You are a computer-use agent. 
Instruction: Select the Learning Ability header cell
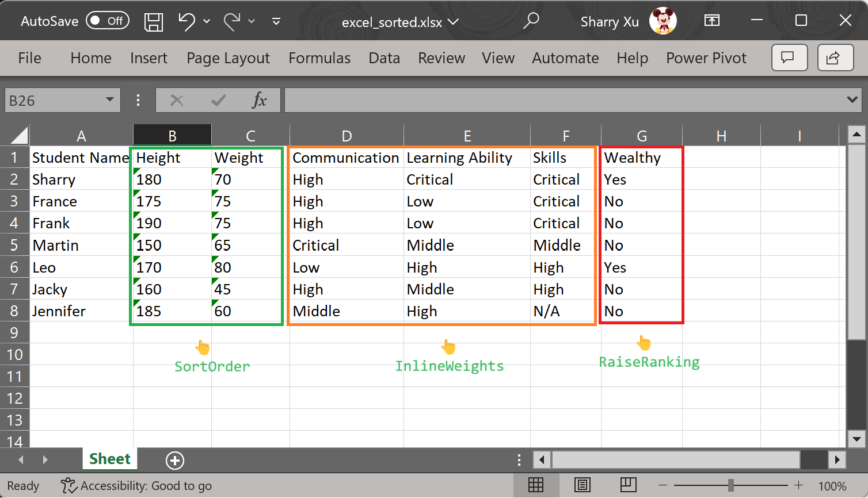[467, 158]
